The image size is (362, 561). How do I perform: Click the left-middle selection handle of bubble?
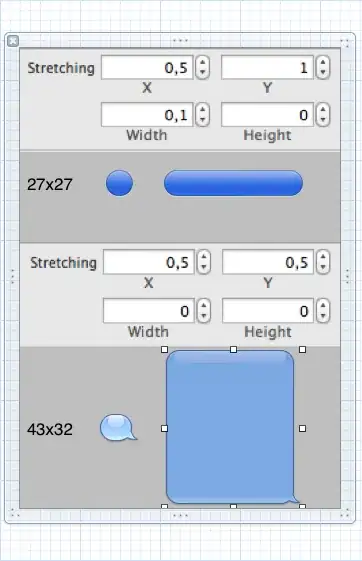point(164,428)
